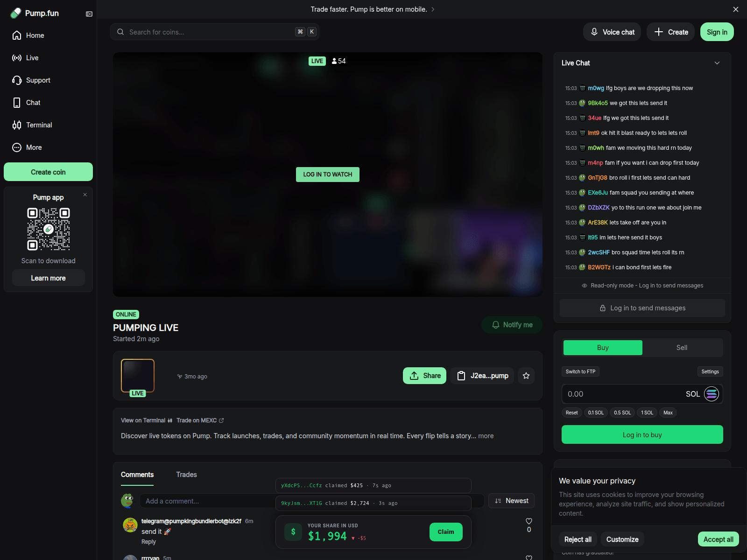
Task: Click the Claim button
Action: click(446, 532)
